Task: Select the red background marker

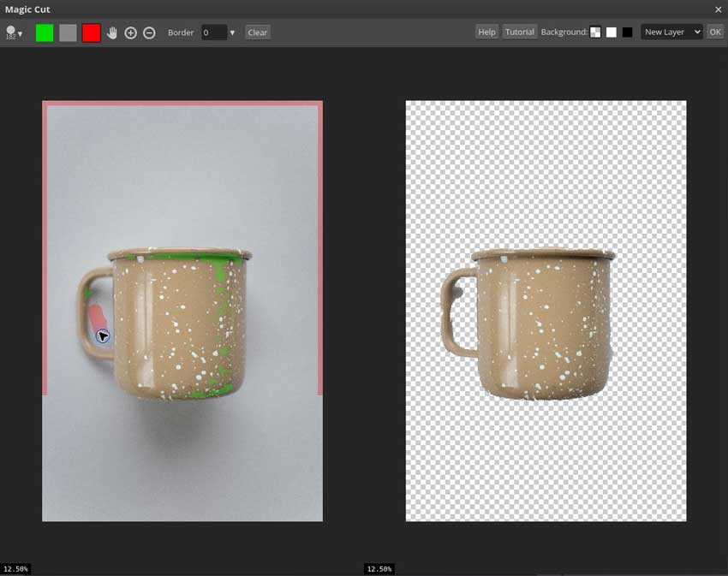Action: click(x=91, y=33)
